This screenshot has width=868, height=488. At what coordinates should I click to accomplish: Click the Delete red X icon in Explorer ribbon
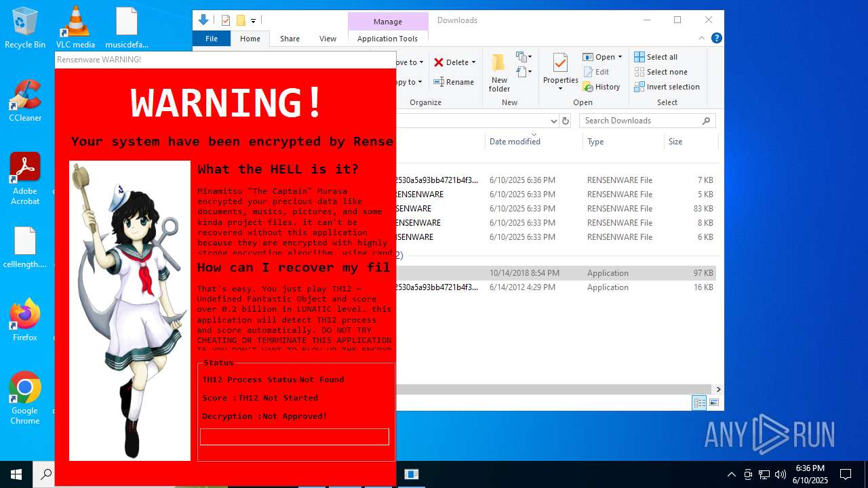[439, 62]
